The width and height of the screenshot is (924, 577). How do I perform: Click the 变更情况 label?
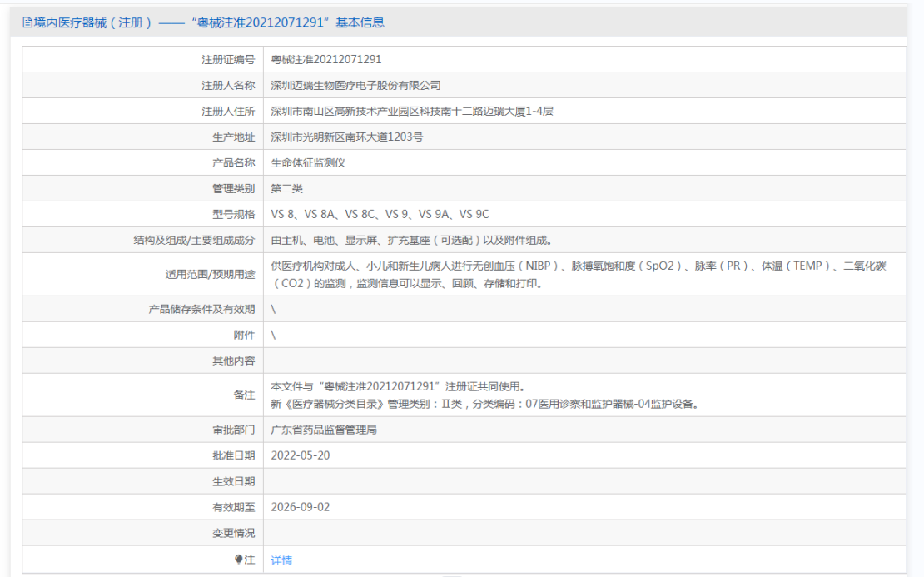click(x=233, y=534)
